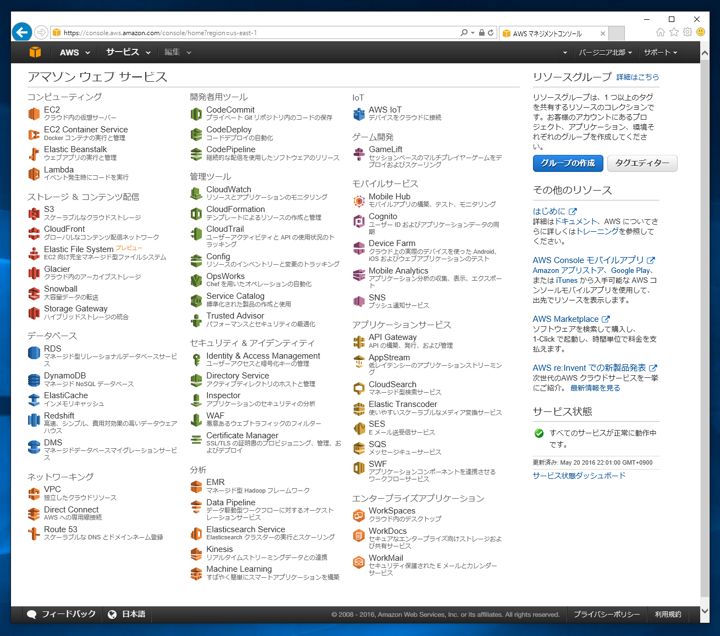Viewport: 720px width, 636px height.
Task: Open the API Gateway icon
Action: click(x=359, y=341)
